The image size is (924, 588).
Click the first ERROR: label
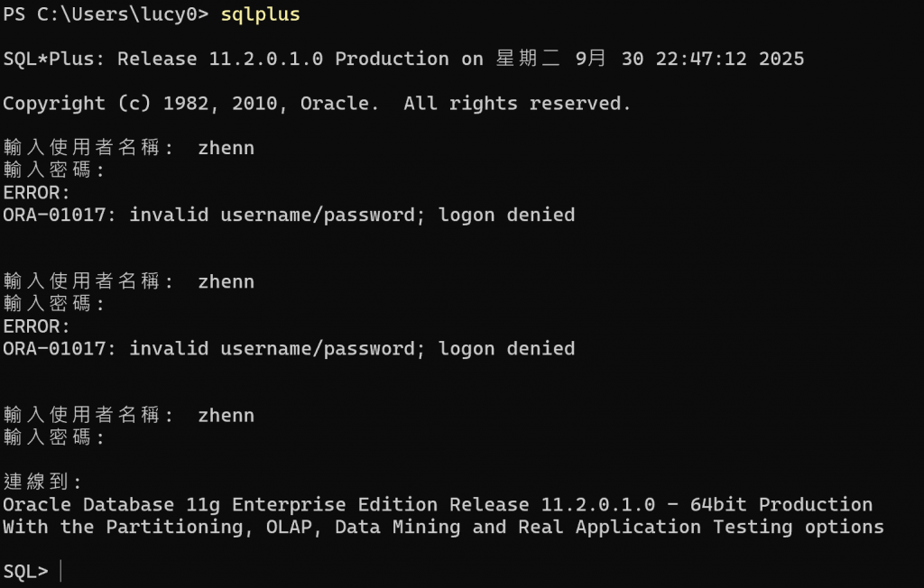coord(36,193)
